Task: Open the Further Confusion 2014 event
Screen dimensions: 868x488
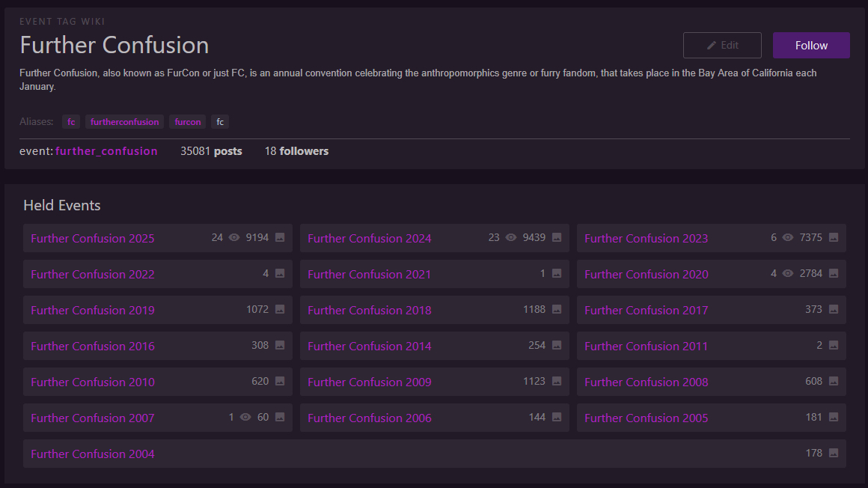Action: 369,346
